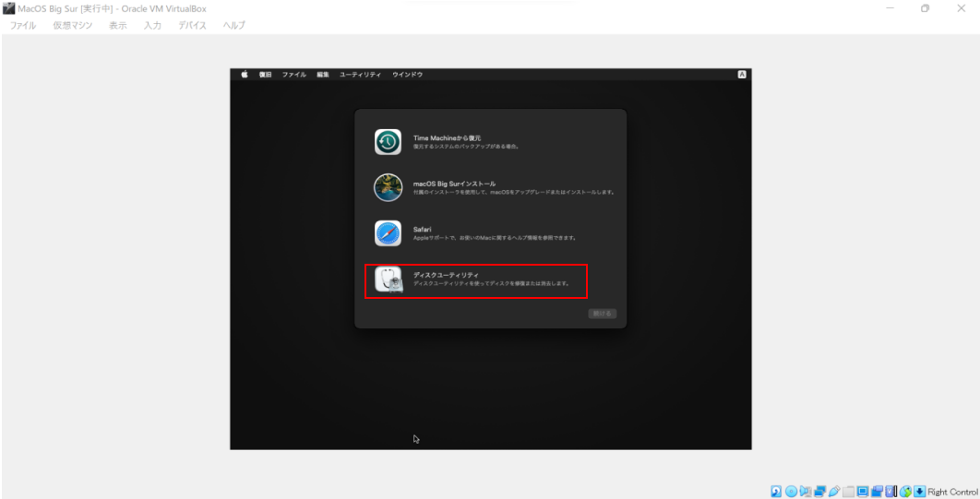Click the macOS Big Sur installer icon
The image size is (980, 499).
click(388, 187)
